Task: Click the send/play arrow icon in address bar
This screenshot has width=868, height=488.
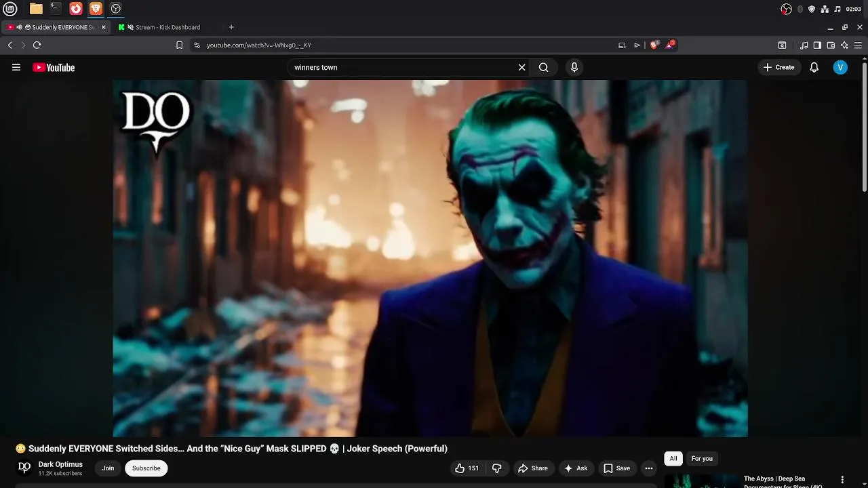Action: 637,45
